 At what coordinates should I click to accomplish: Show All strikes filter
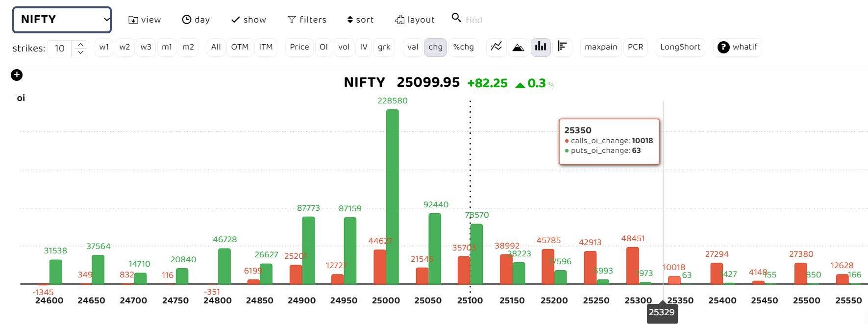pyautogui.click(x=216, y=47)
